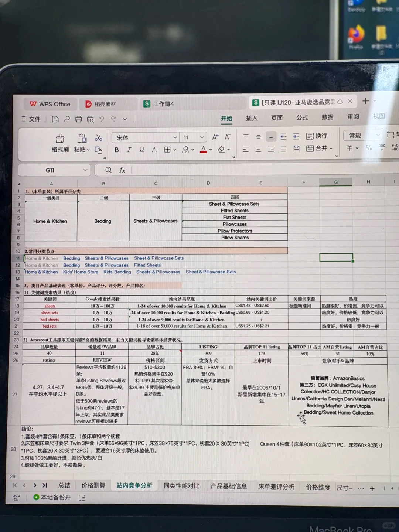
Task: Toggle bottom vertical alignment
Action: coord(271,137)
